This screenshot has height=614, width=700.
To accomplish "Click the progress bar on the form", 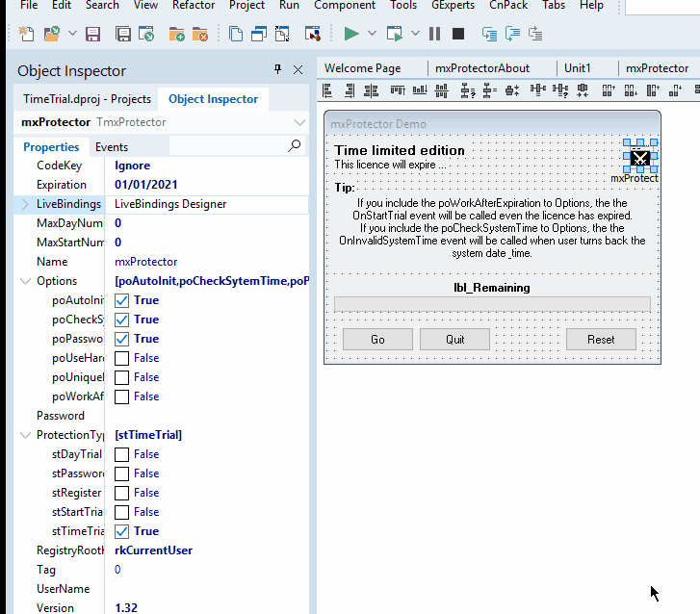I will 492,304.
